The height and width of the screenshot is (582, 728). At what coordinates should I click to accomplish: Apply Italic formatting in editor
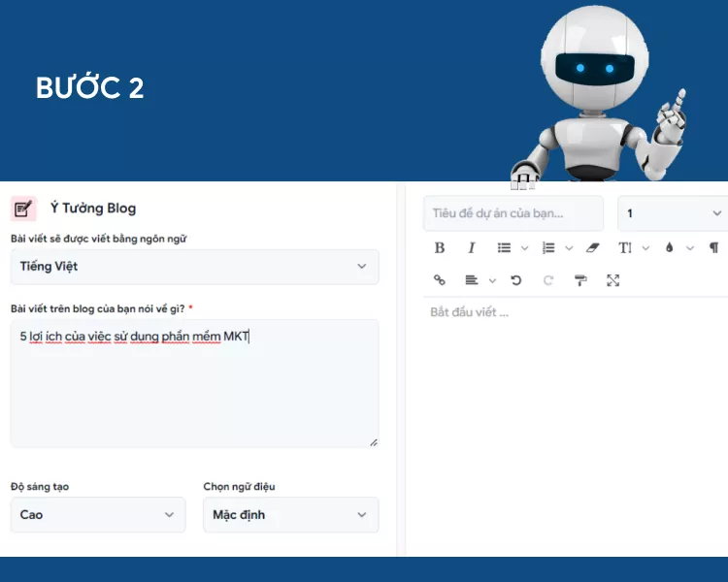point(471,248)
